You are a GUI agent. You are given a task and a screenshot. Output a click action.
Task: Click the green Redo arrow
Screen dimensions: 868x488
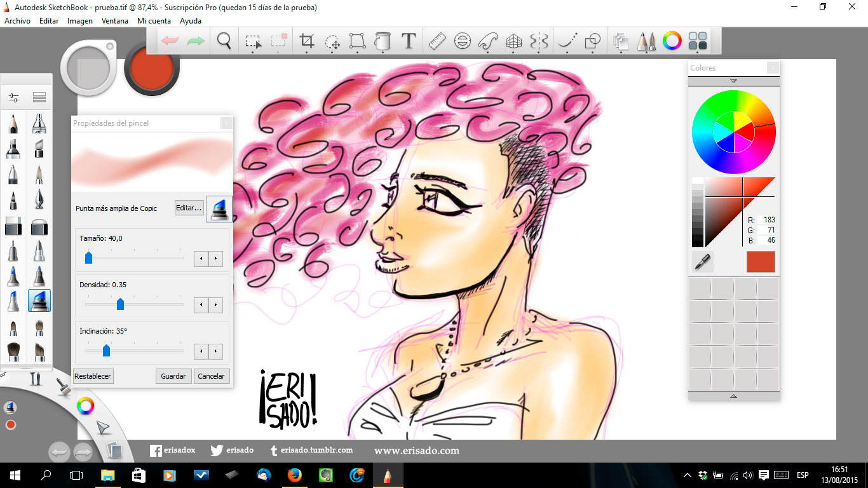point(196,42)
